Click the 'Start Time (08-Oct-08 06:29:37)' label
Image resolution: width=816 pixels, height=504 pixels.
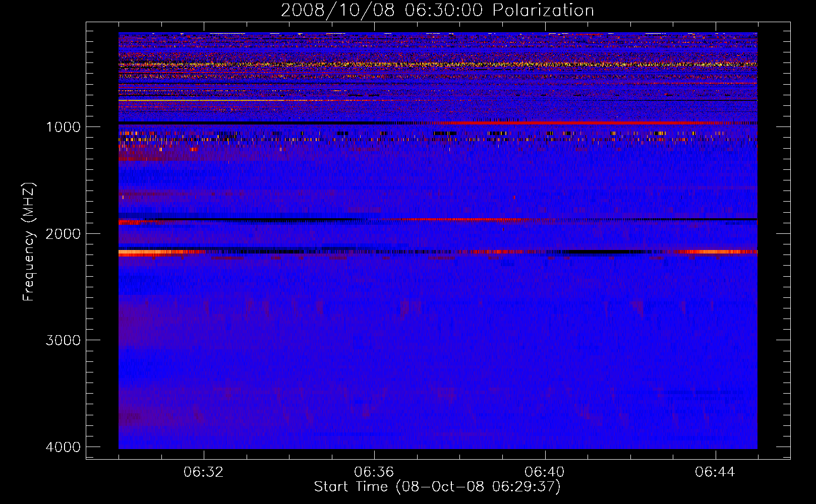[437, 487]
